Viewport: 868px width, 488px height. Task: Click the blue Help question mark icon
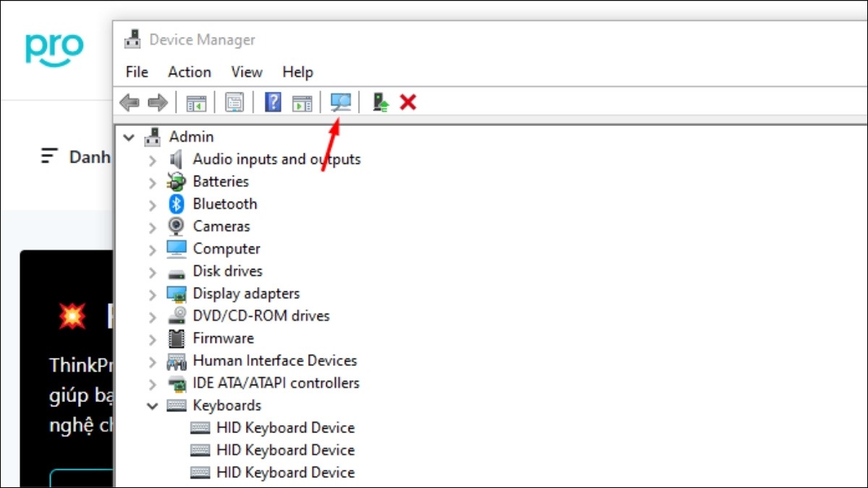(273, 103)
